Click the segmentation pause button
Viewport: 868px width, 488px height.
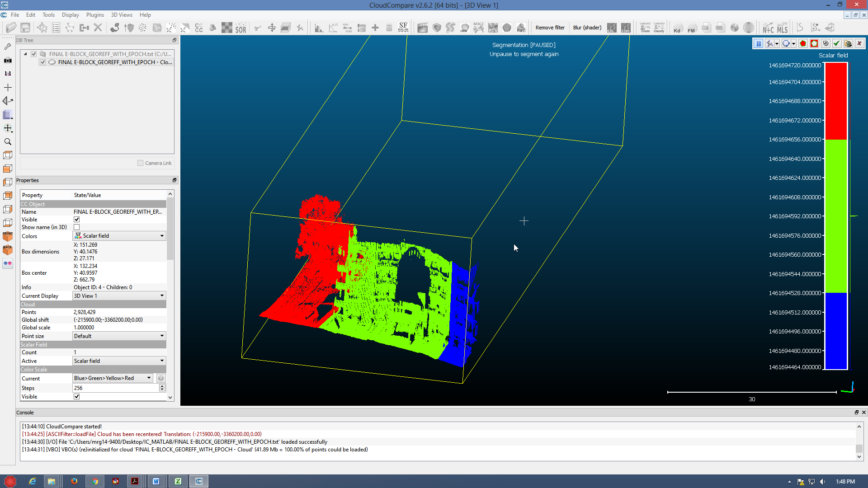pos(758,43)
